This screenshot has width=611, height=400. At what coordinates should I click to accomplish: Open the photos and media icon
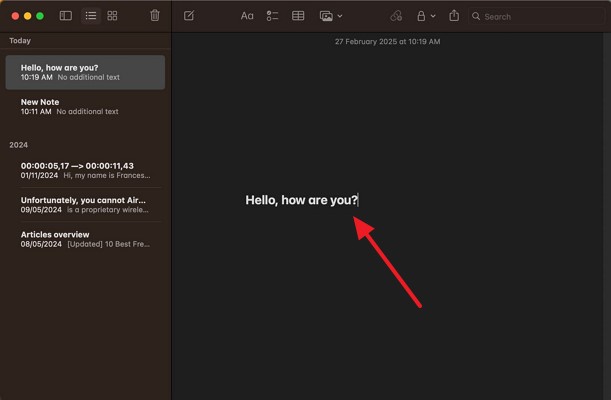[326, 16]
